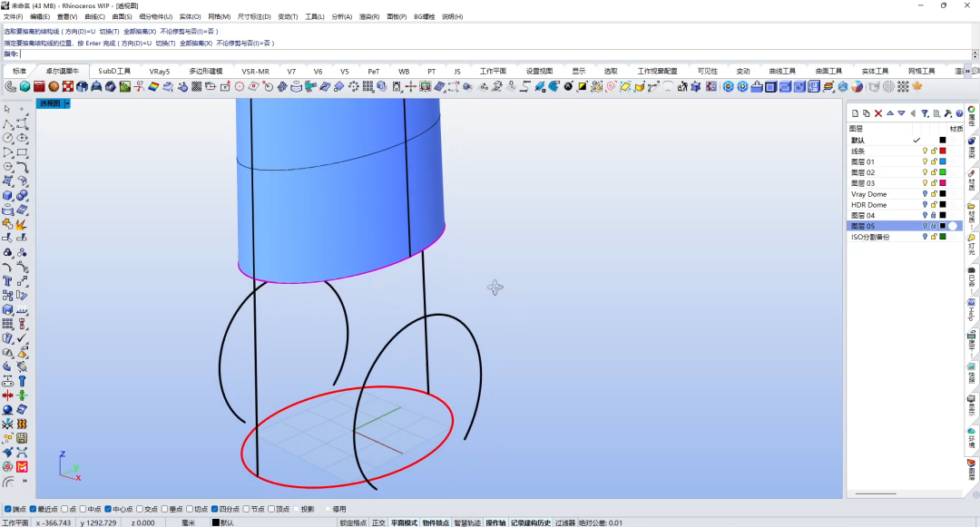The width and height of the screenshot is (980, 527).
Task: Click the text T tool in left toolbar
Action: pos(7,281)
